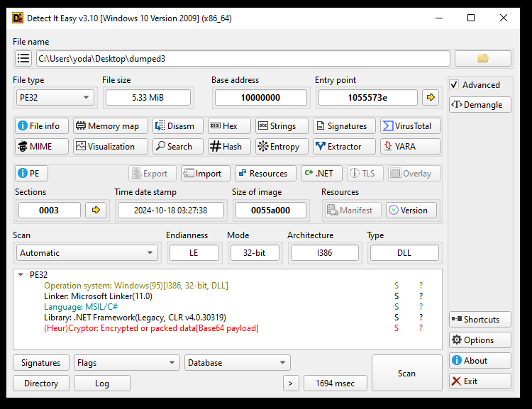Image resolution: width=532 pixels, height=409 pixels.
Task: Open the Hex viewer
Action: coord(229,126)
